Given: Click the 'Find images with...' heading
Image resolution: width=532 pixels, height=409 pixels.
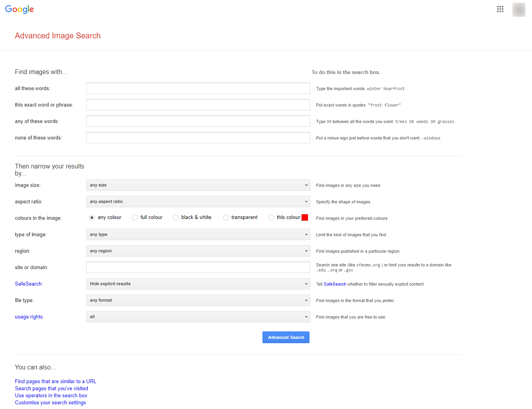Looking at the screenshot, I should (41, 72).
